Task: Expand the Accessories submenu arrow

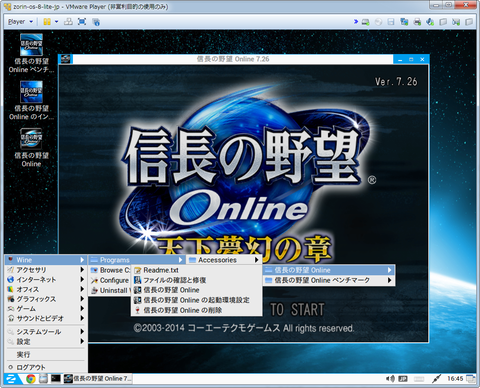Action: click(256, 260)
